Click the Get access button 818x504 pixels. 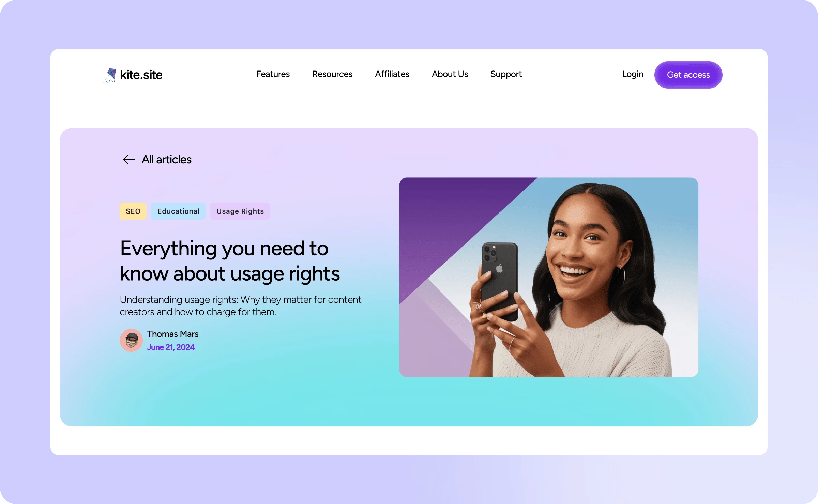688,75
